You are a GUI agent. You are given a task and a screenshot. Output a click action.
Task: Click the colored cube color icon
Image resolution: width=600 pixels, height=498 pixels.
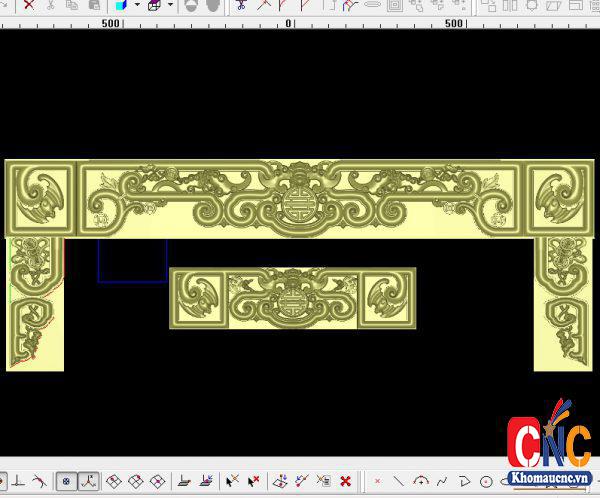(121, 5)
